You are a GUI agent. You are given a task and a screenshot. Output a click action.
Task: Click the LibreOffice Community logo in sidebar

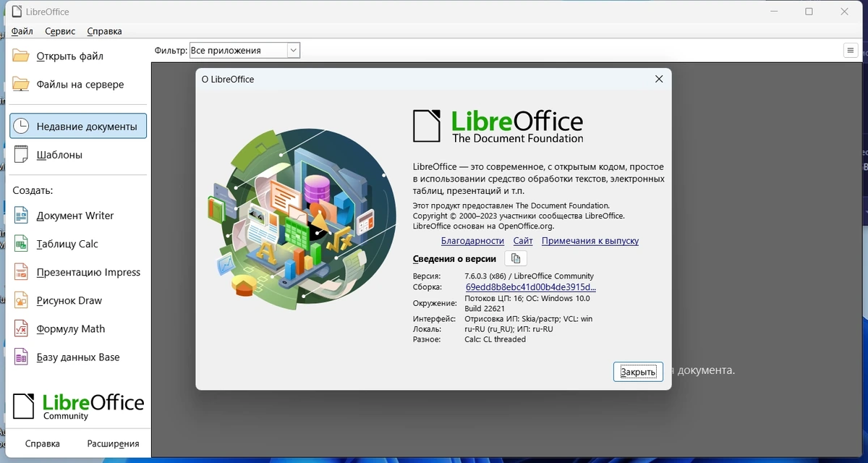tap(78, 405)
